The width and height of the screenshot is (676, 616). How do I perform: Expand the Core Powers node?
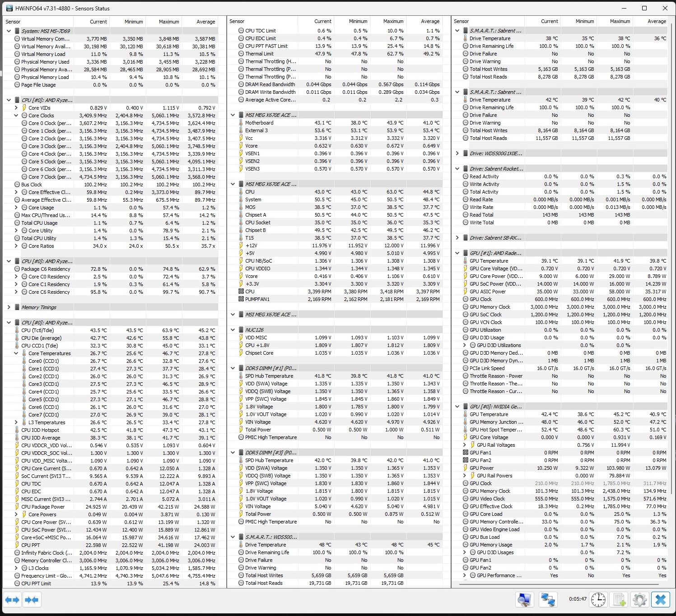coord(16,514)
